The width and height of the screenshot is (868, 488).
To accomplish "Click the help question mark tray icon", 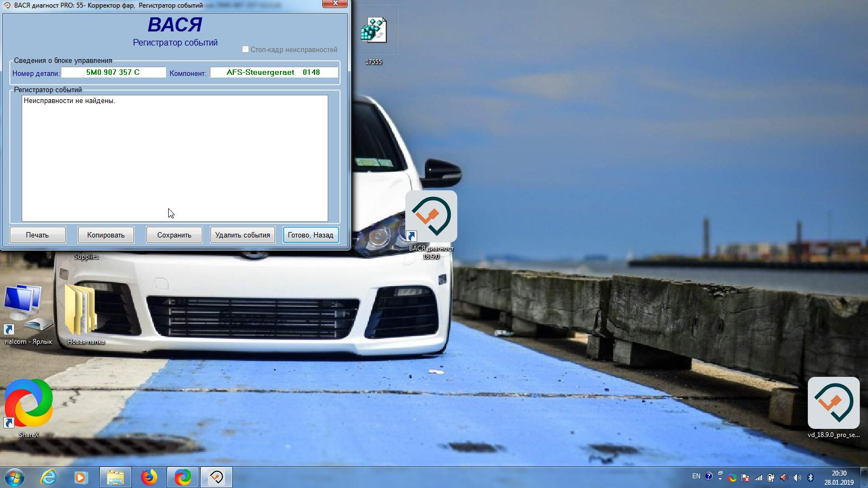I will [x=709, y=477].
